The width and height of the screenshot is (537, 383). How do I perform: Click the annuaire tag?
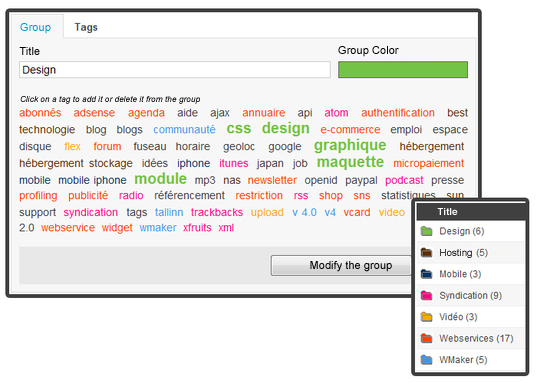click(264, 113)
